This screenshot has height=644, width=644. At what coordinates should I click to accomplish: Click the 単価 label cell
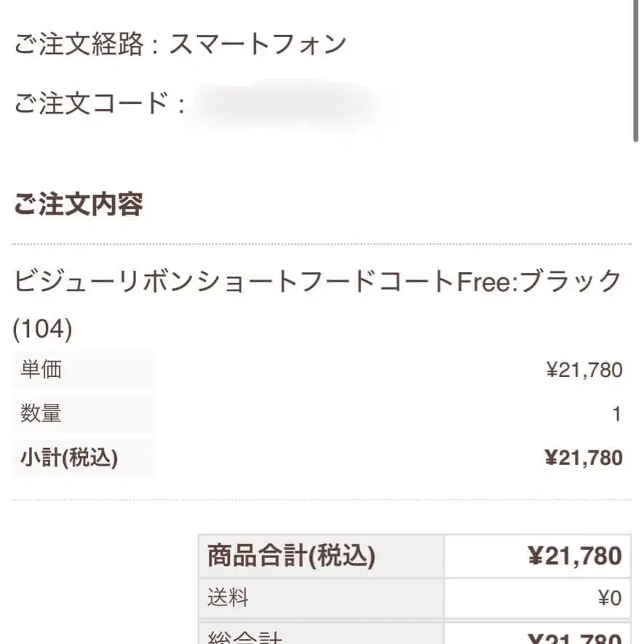point(83,370)
